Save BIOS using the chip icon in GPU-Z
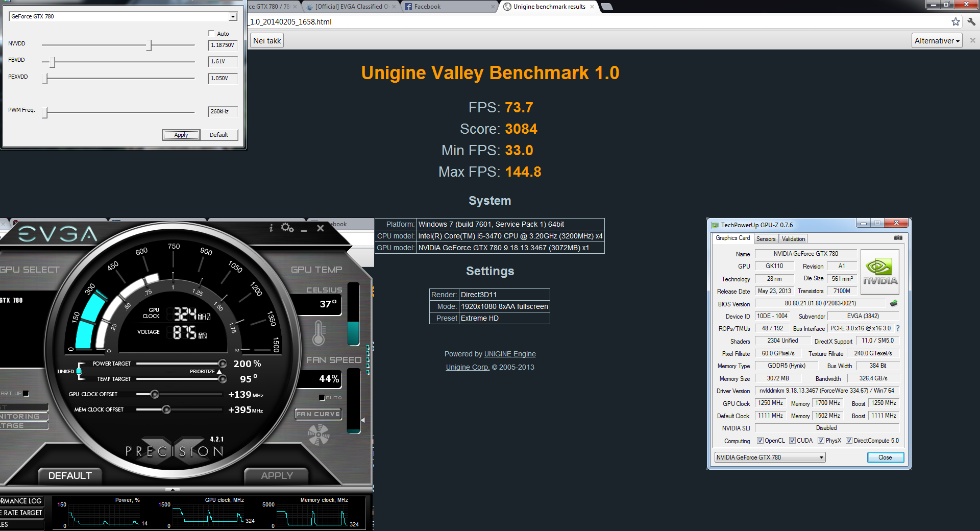Image resolution: width=980 pixels, height=531 pixels. (x=894, y=303)
